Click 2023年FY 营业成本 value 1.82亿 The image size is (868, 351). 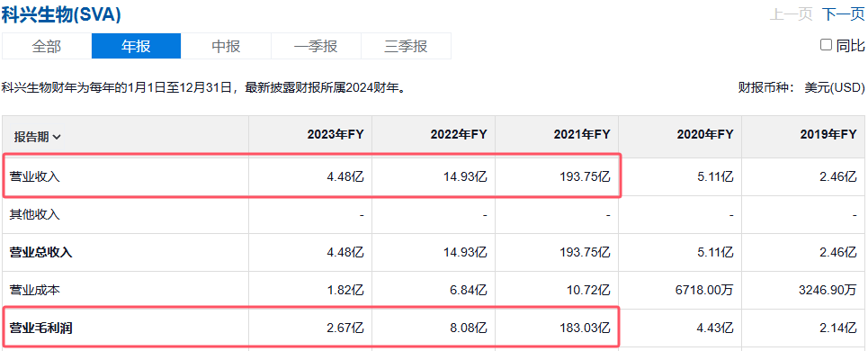coord(345,290)
